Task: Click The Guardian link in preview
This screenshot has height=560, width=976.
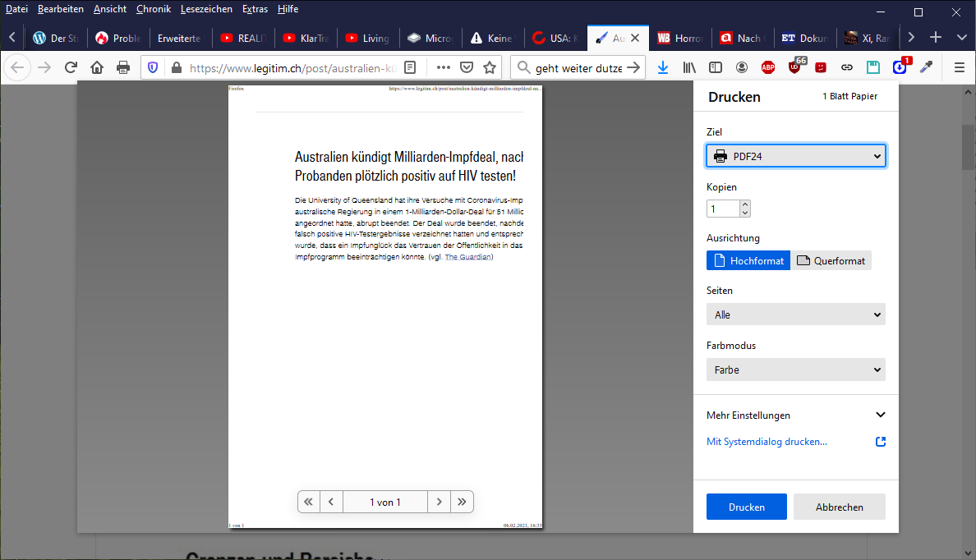Action: (467, 257)
